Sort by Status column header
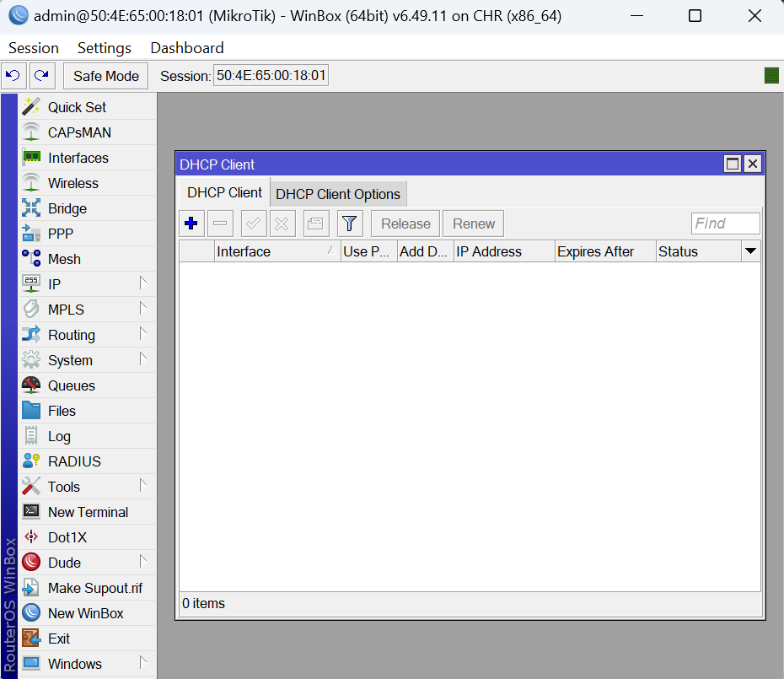784x679 pixels. coord(699,251)
